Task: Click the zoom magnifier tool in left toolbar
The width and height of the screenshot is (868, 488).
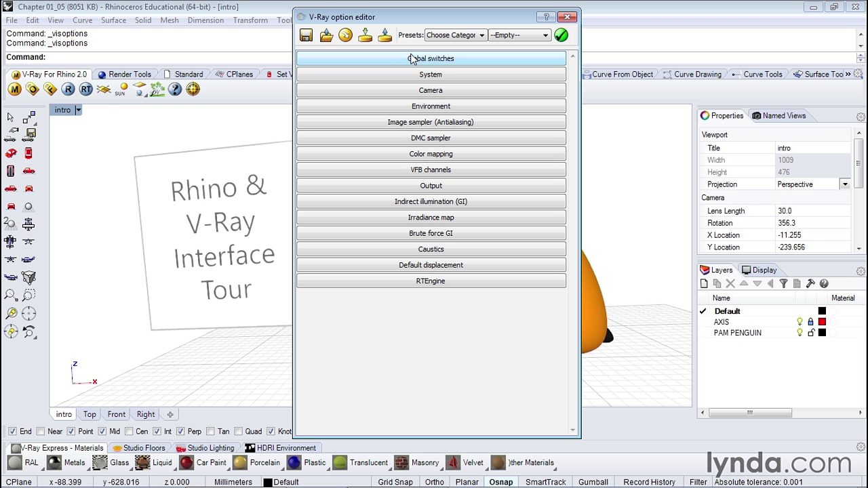Action: 11,296
